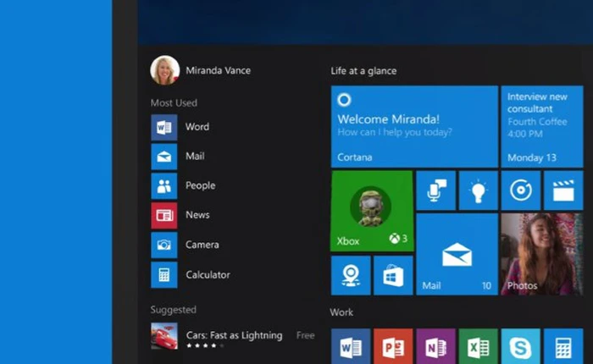Open the large Mail tile showing 10

pos(457,255)
